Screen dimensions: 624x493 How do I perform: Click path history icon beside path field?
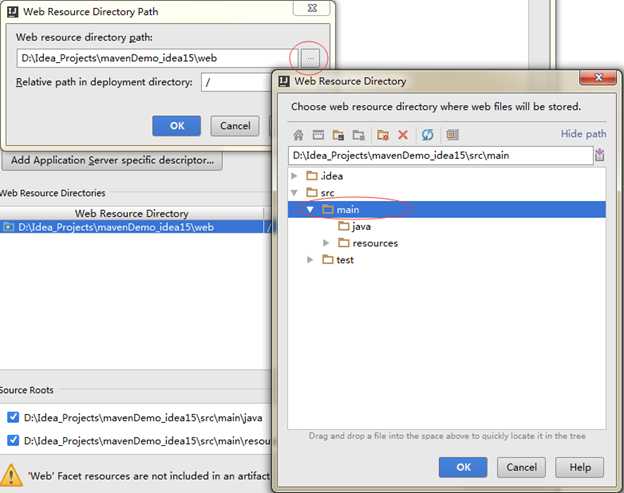click(x=600, y=155)
